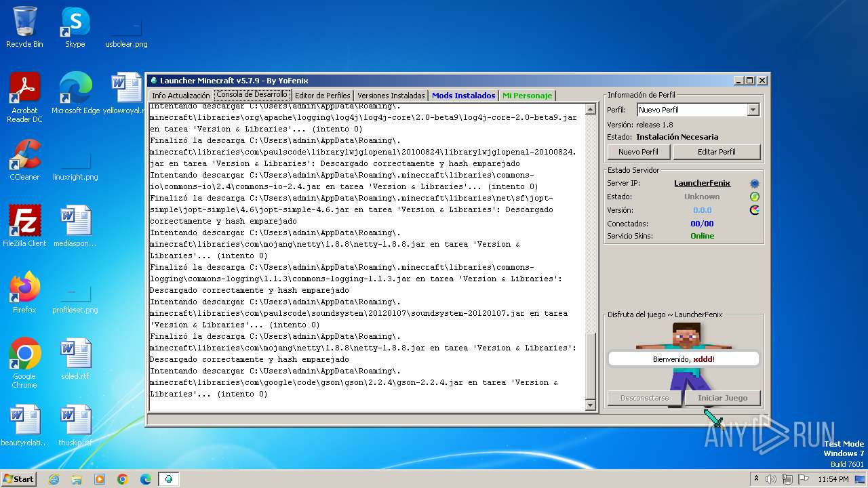Launch Internet Explorer from taskbar
Image resolution: width=868 pixels, height=488 pixels.
[x=54, y=479]
